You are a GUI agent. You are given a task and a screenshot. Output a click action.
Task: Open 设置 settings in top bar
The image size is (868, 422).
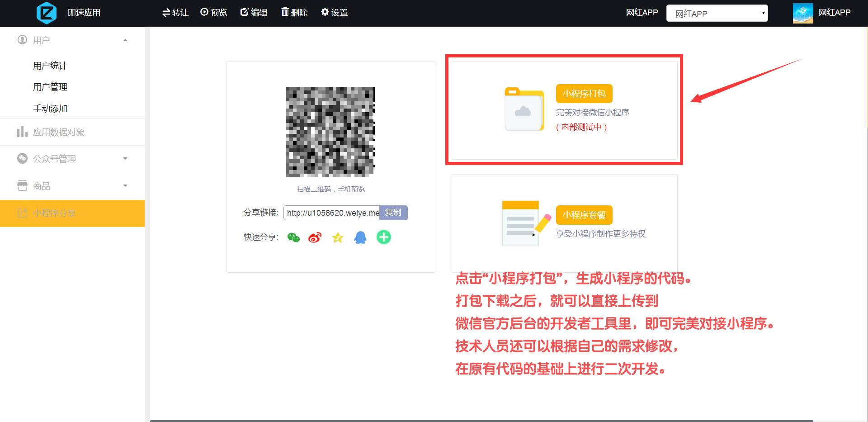tap(335, 13)
